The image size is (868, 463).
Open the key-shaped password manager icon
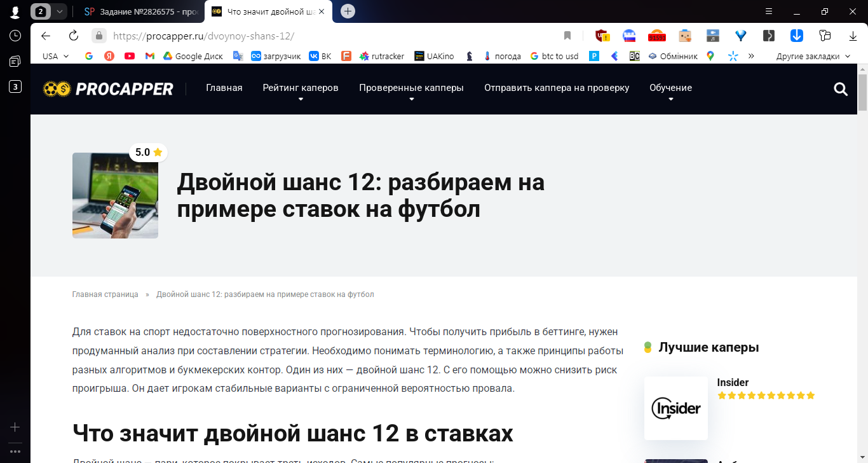pos(825,36)
